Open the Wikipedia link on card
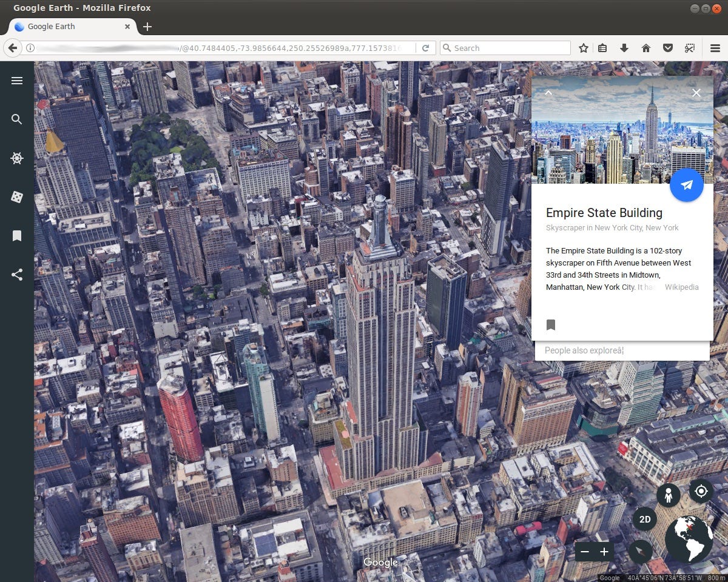The width and height of the screenshot is (728, 582). pos(682,287)
